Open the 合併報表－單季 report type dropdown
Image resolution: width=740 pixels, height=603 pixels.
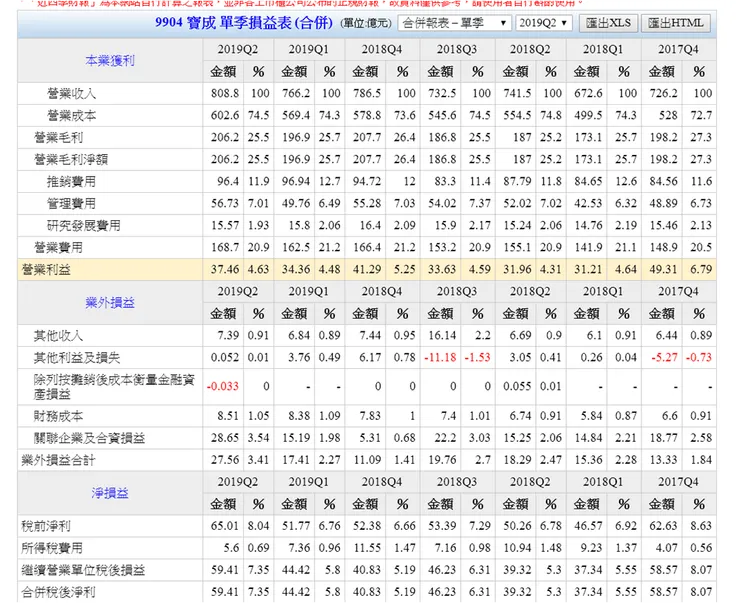pyautogui.click(x=454, y=23)
